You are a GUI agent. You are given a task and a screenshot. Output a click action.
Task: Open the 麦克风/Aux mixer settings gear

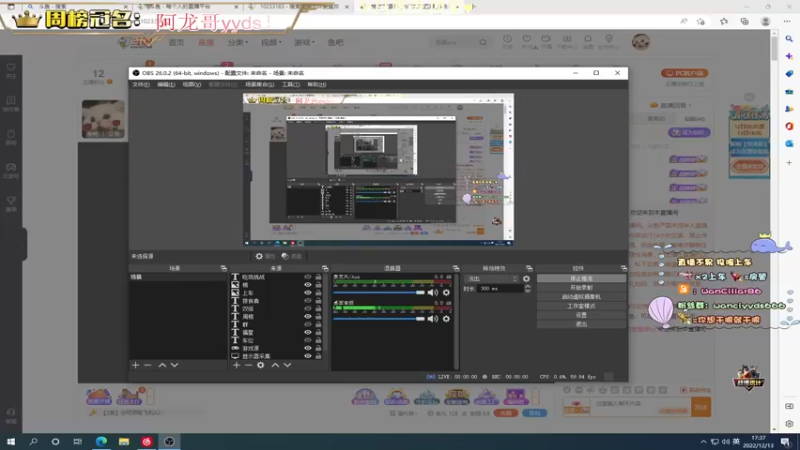[446, 292]
